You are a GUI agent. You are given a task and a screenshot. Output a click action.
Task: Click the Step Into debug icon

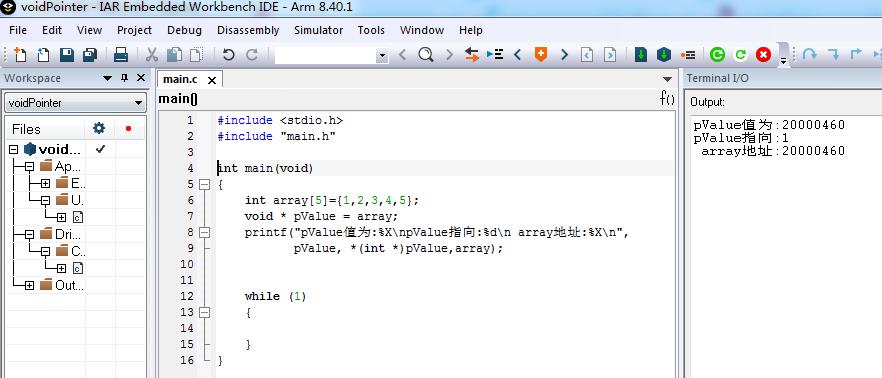[834, 55]
